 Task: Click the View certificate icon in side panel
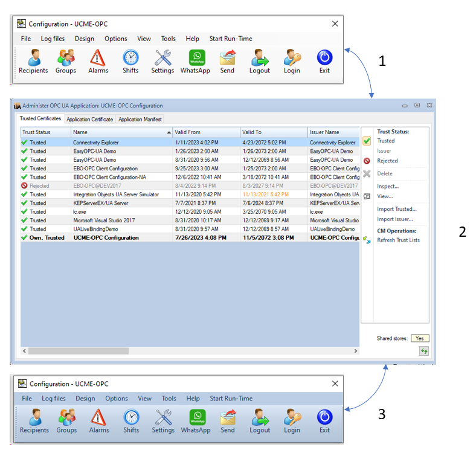click(x=367, y=196)
